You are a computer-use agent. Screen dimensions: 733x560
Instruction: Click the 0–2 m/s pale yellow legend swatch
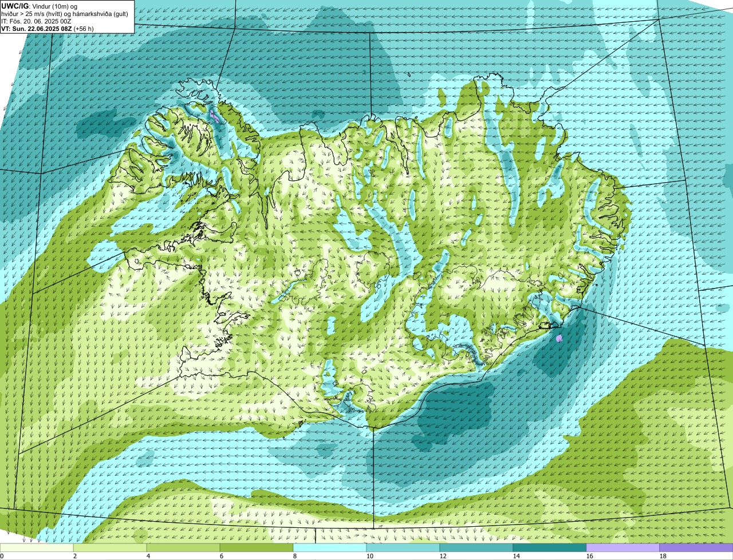(x=37, y=548)
